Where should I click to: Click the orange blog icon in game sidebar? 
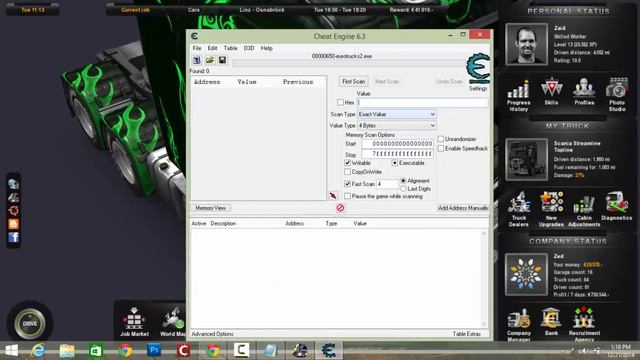13,224
